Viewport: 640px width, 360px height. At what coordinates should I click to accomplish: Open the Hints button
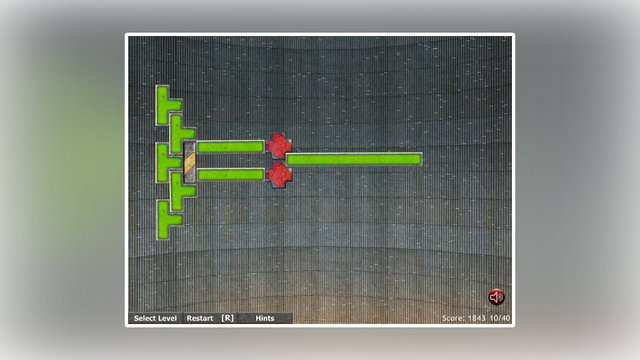[x=265, y=318]
